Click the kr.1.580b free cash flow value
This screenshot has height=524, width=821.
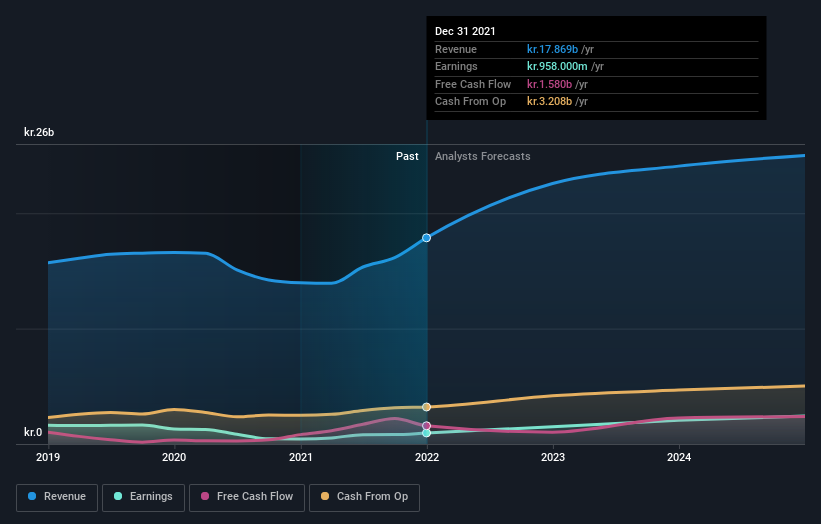point(549,84)
